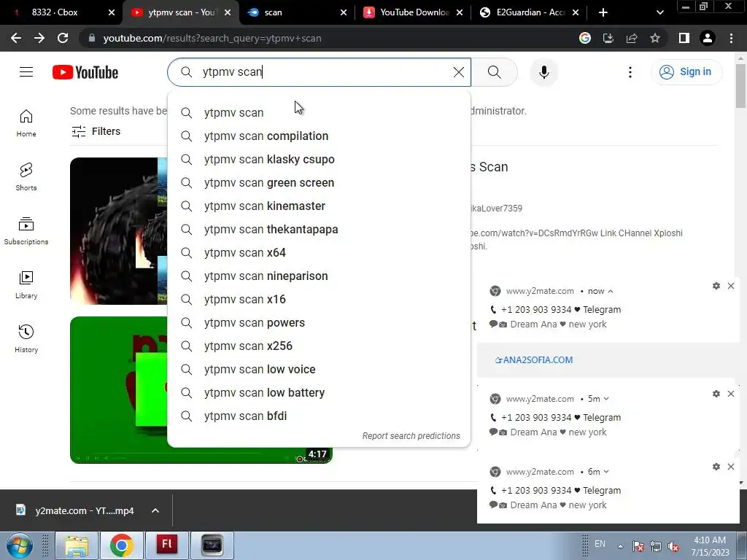Open a new browser tab

click(x=603, y=12)
